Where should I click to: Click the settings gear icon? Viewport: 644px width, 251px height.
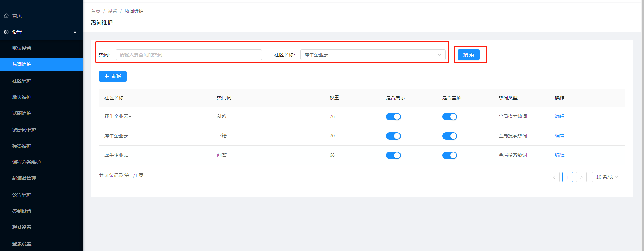pyautogui.click(x=6, y=32)
